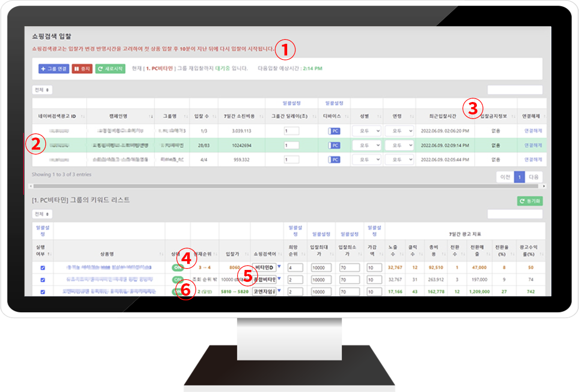Click sort arrows on 캠페인명 column header

click(151, 117)
